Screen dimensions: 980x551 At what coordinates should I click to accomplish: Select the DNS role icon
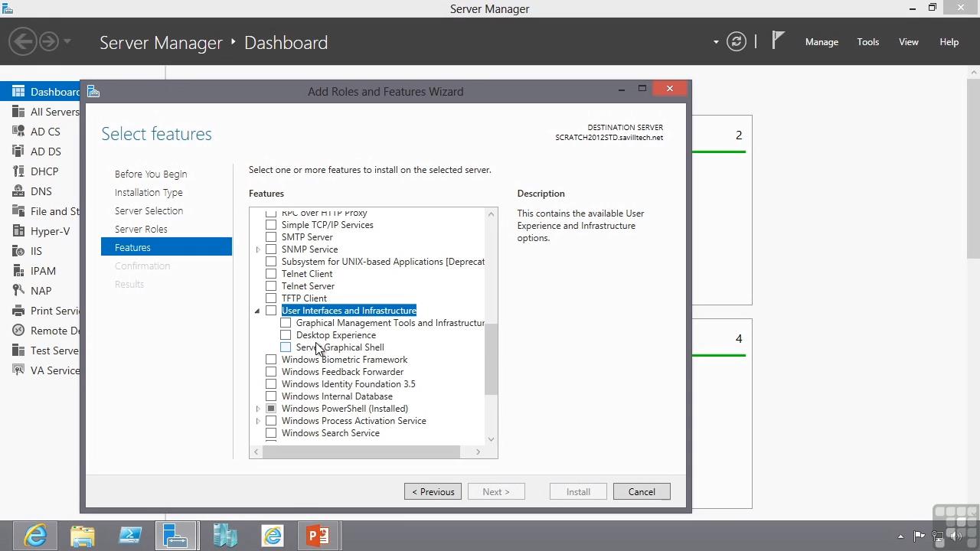pos(18,191)
